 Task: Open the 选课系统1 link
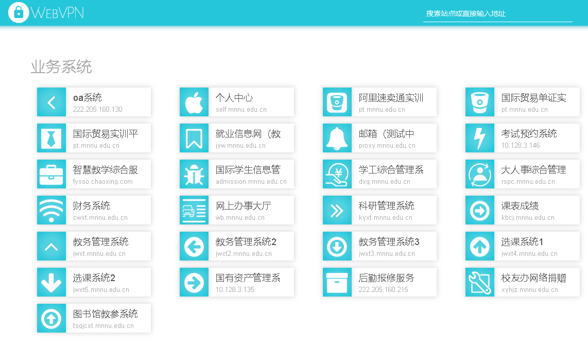pos(522,242)
